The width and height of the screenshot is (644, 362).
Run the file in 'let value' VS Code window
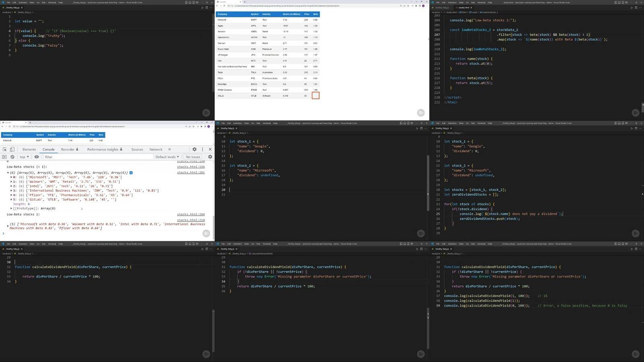[x=202, y=7]
